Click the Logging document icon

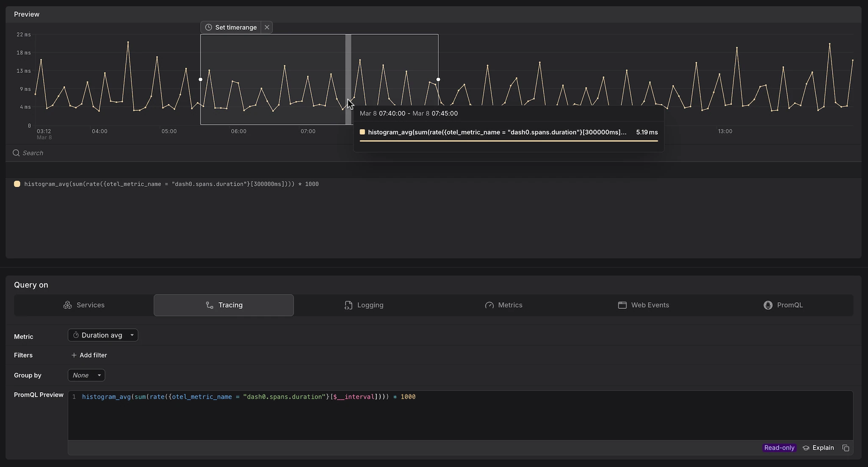pos(348,305)
